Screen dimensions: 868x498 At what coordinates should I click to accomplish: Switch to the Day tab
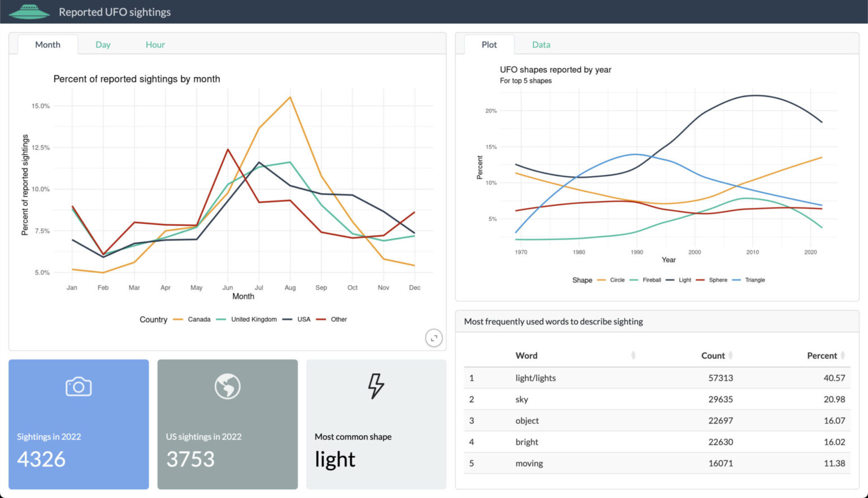pyautogui.click(x=103, y=44)
